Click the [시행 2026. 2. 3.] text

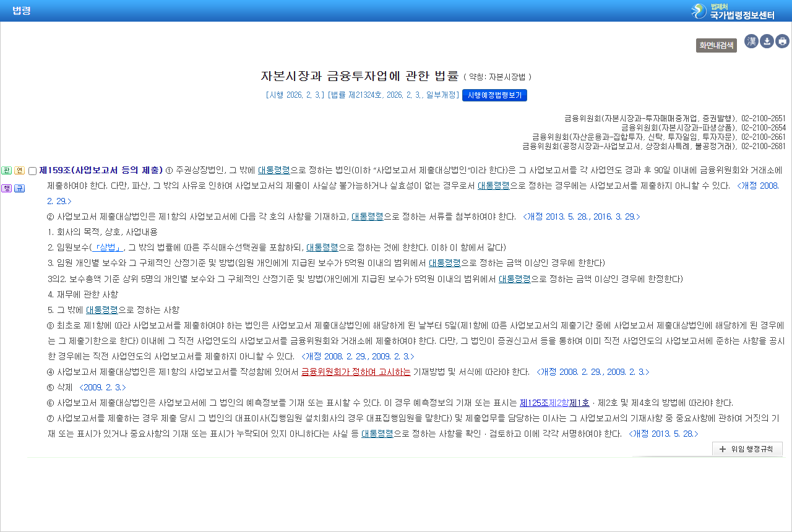pos(295,95)
